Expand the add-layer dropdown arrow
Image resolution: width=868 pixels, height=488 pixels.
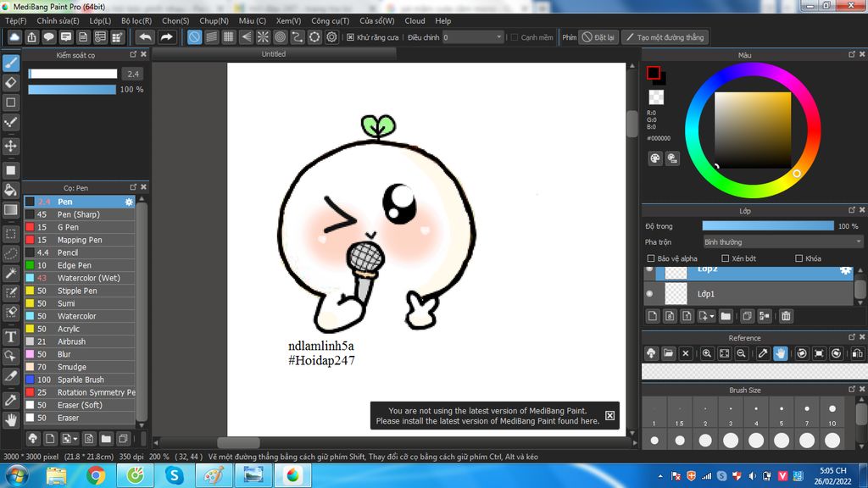click(x=712, y=317)
